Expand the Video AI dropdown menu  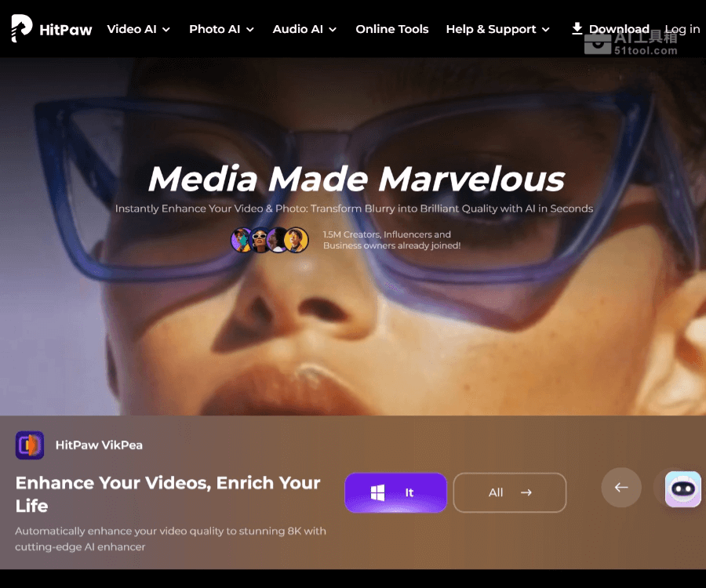click(139, 29)
